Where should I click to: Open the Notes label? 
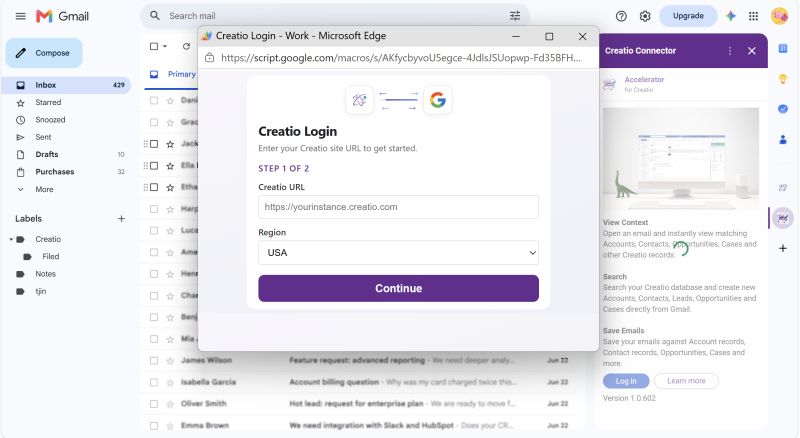click(x=45, y=274)
